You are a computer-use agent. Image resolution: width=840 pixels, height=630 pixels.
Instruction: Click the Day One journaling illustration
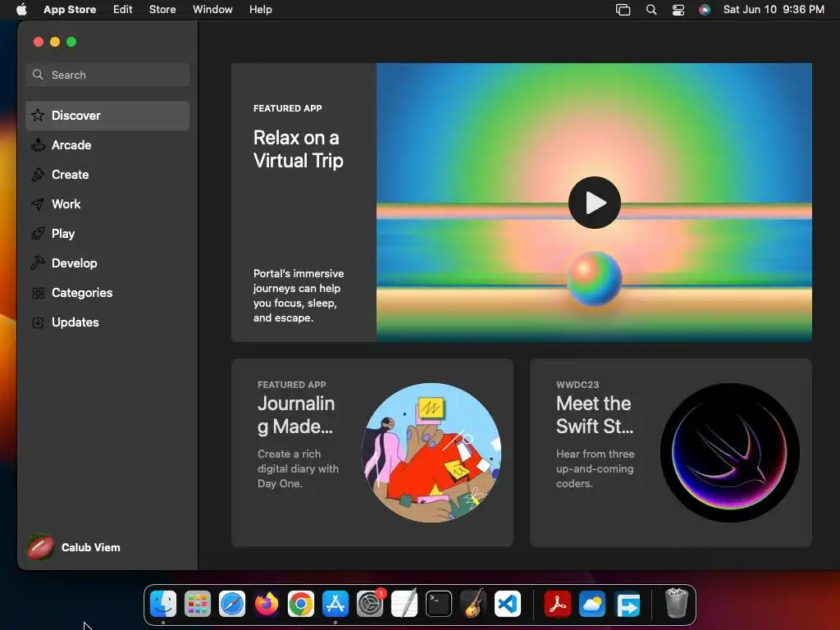click(431, 453)
